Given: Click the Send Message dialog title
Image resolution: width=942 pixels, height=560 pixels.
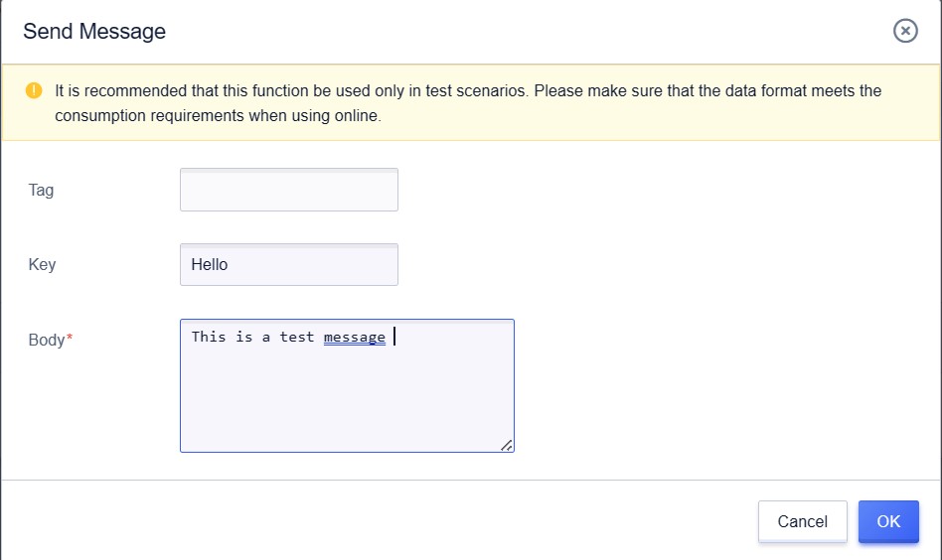Looking at the screenshot, I should point(94,32).
